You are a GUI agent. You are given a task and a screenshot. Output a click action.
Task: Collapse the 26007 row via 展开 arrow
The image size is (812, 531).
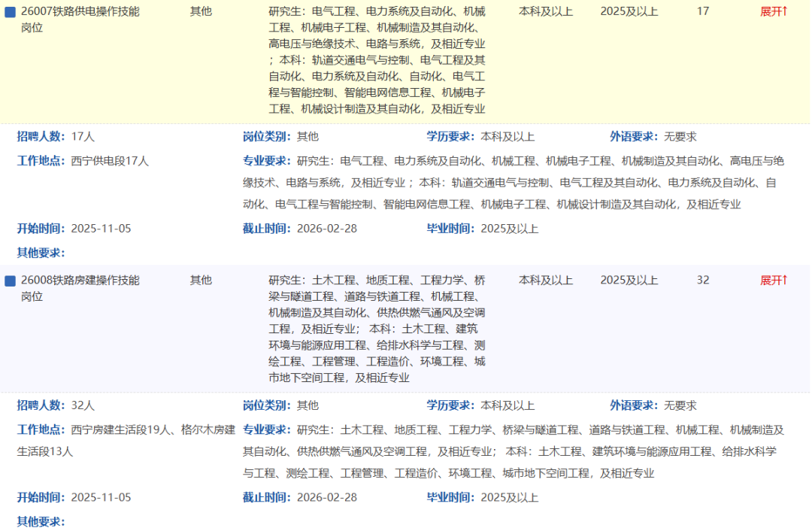[x=774, y=11]
